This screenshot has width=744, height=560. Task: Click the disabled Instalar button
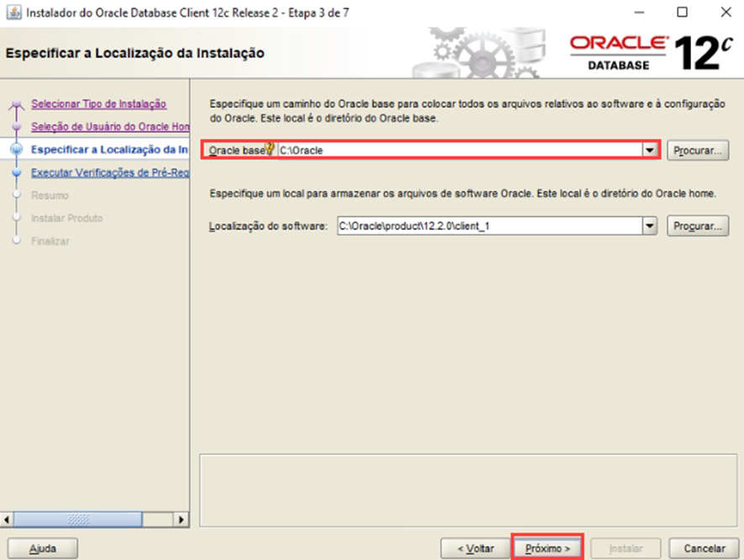tap(626, 548)
